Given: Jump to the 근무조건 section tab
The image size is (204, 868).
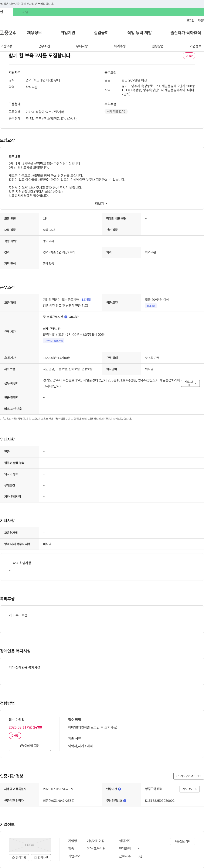Looking at the screenshot, I should point(44,46).
